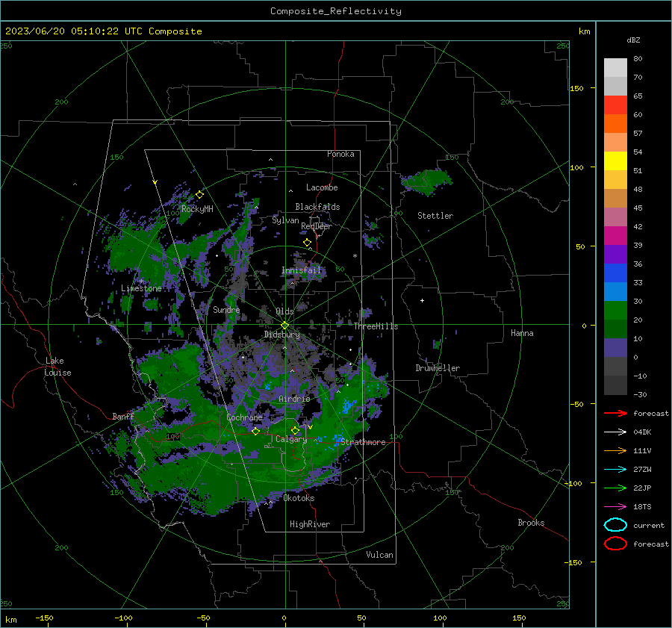Screen dimensions: 672x628
Task: Click the Ponoka city label
Action: point(340,154)
